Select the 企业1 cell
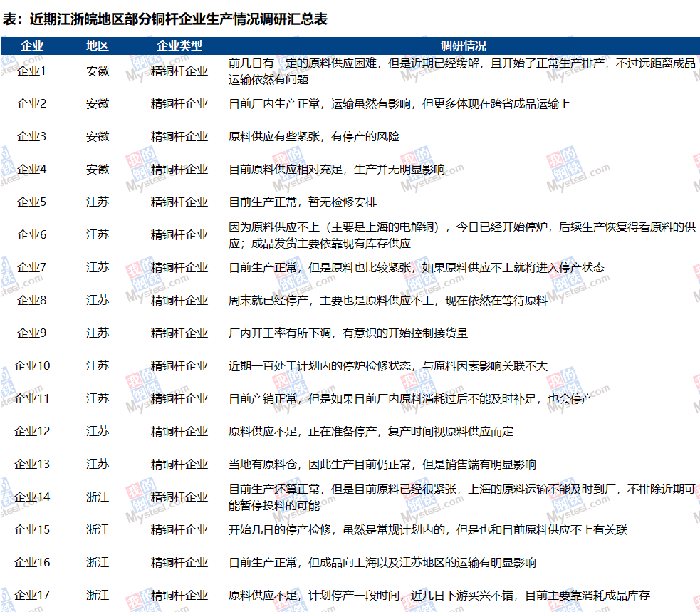700x612 pixels. (x=32, y=71)
